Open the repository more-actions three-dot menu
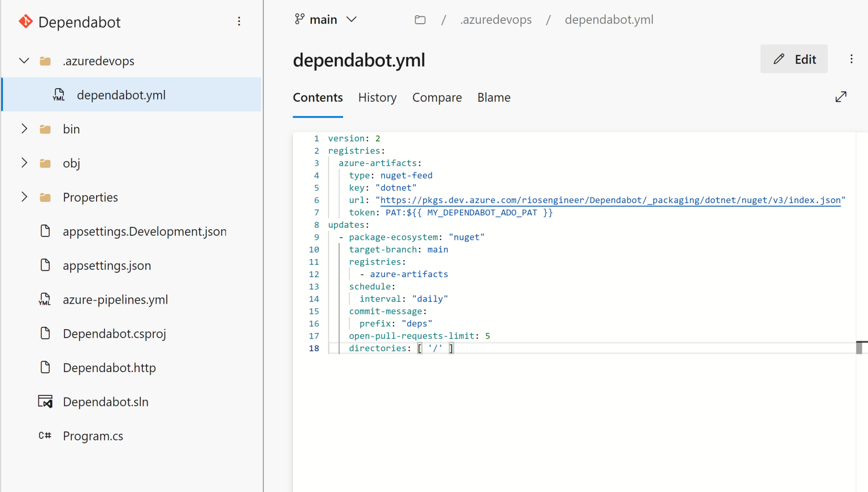Screen dimensions: 868x492 (x=239, y=21)
